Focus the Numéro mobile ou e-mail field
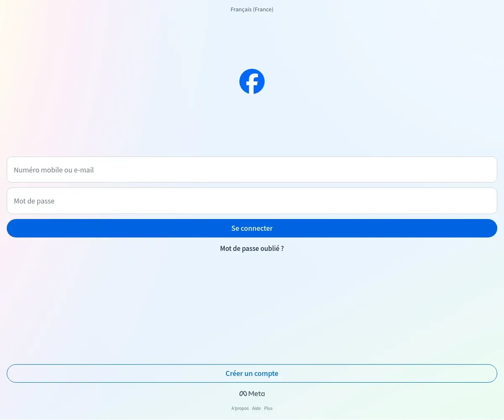Screen dimensions: 504x420 [252, 170]
